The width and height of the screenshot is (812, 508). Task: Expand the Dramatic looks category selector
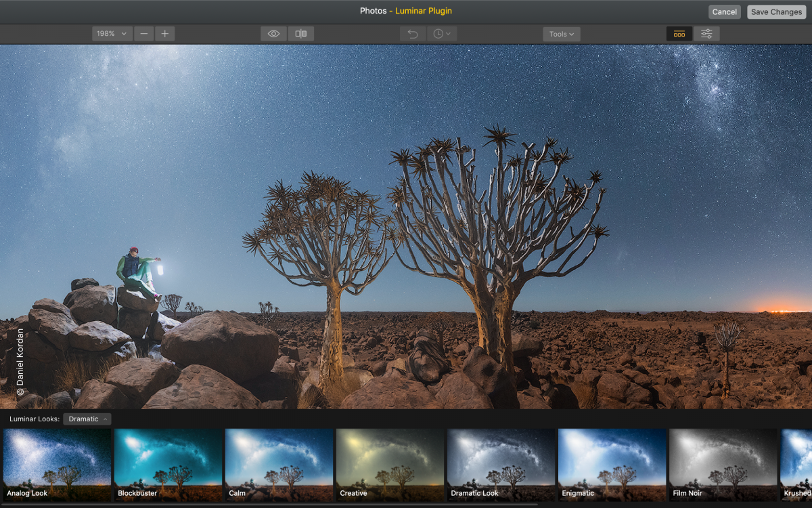click(x=87, y=419)
